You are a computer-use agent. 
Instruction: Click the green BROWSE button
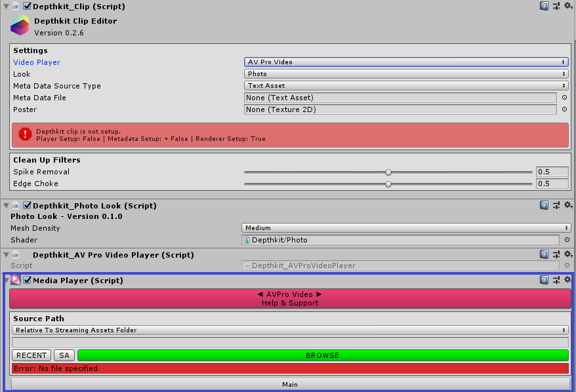point(322,355)
